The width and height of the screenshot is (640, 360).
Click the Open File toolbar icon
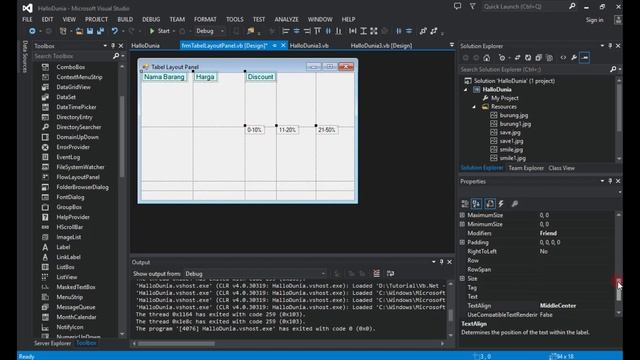point(79,31)
